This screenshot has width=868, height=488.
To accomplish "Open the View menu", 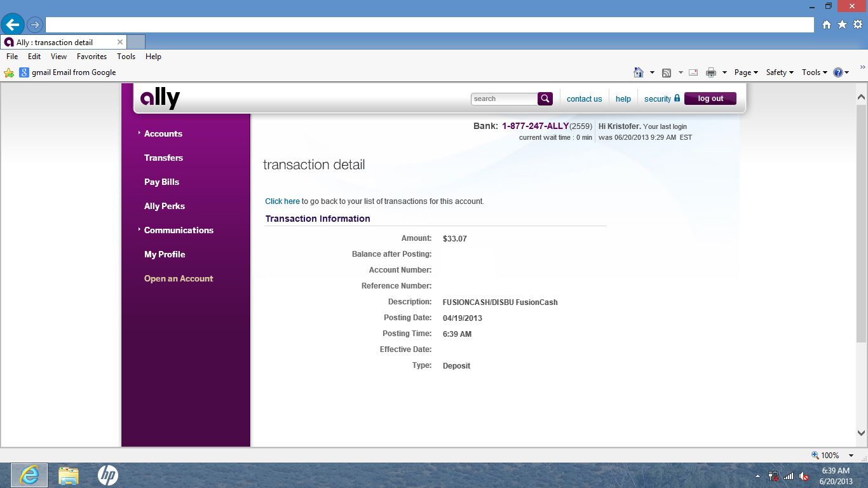I will (x=58, y=57).
